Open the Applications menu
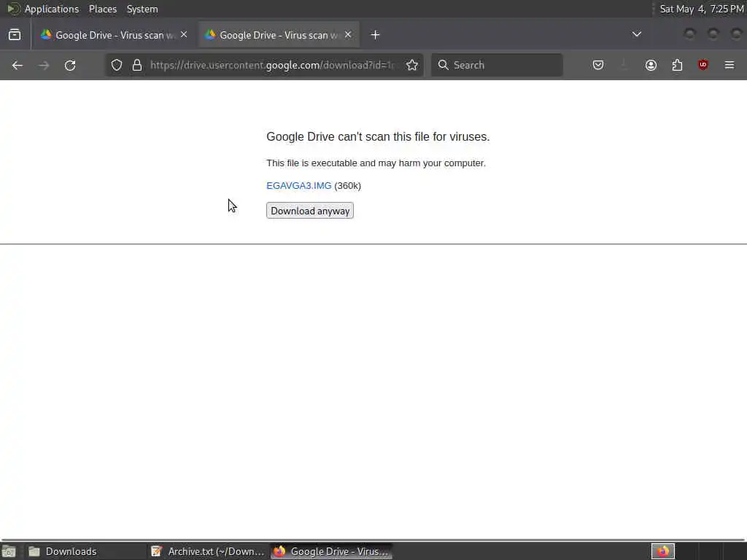 click(x=52, y=9)
